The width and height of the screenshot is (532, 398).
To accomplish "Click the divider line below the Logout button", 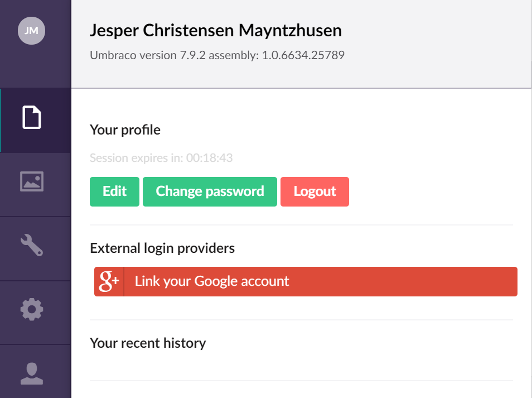I will pos(301,225).
